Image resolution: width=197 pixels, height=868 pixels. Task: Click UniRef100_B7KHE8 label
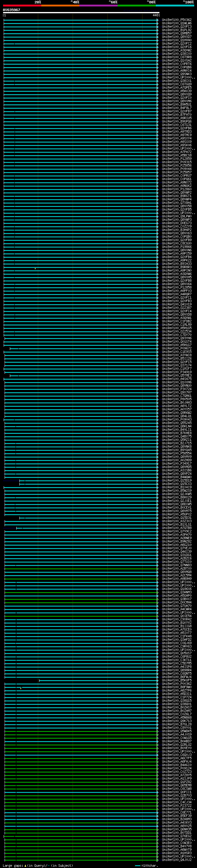tap(177, 433)
